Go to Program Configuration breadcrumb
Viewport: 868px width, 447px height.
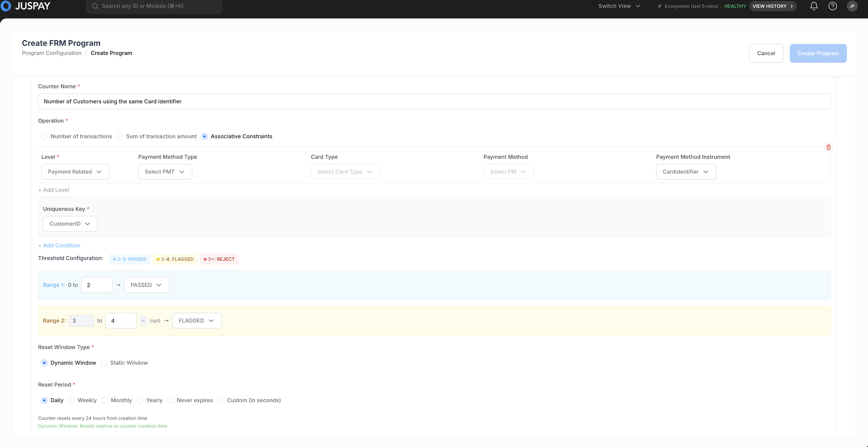click(52, 53)
